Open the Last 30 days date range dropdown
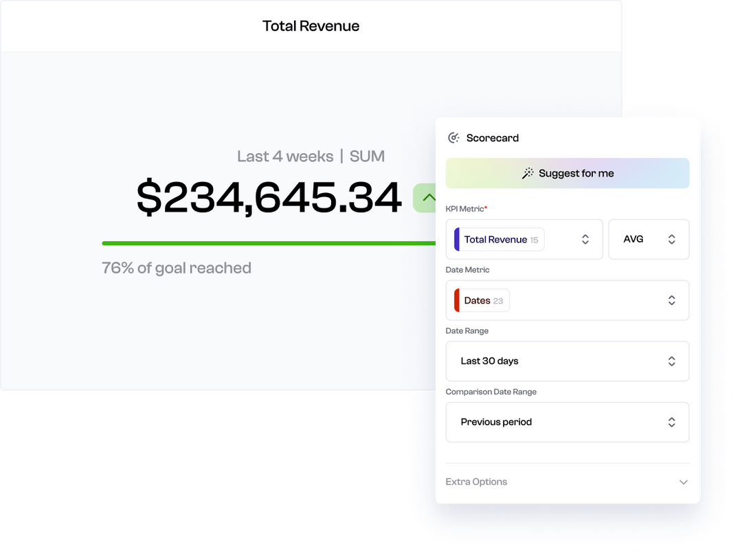 point(567,361)
